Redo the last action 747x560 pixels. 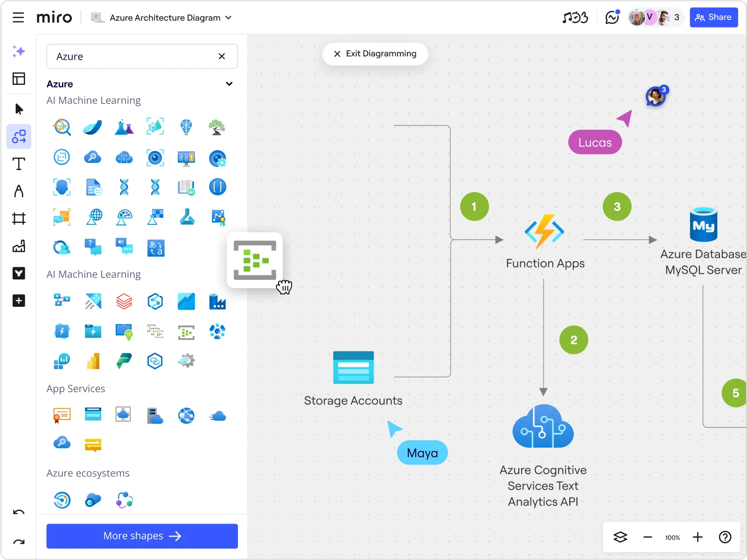(19, 542)
